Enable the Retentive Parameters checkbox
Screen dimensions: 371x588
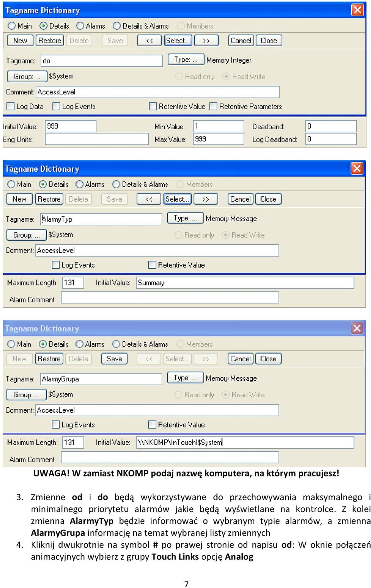click(x=213, y=107)
